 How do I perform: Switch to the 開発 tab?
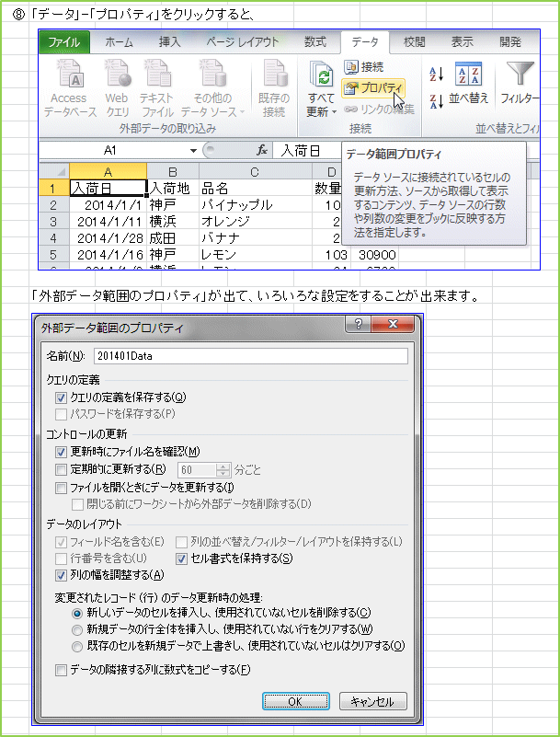tap(510, 41)
